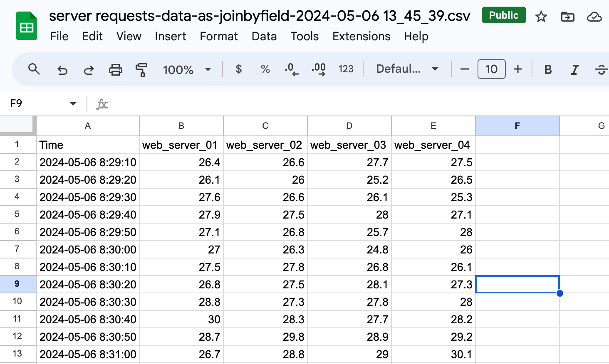The image size is (609, 364).
Task: Toggle italic formatting
Action: point(574,69)
